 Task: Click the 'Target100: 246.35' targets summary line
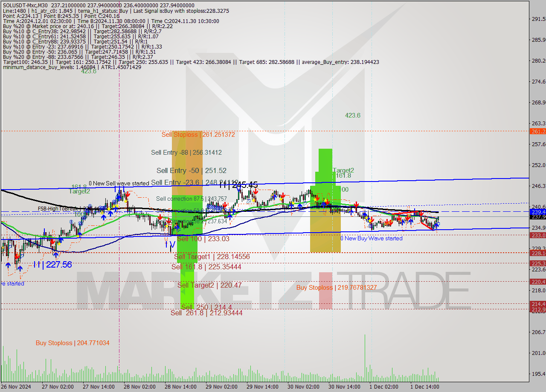coord(191,62)
